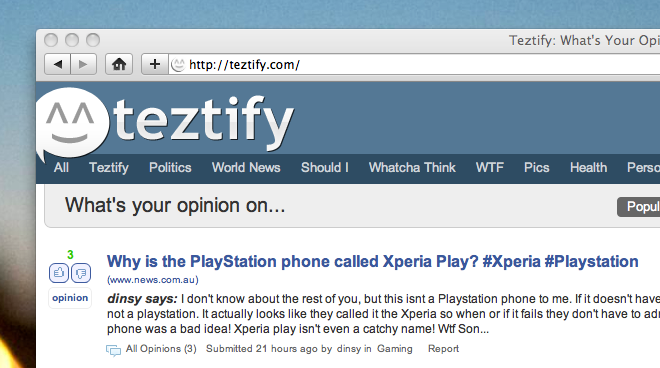Open the Whatcha Think category

(x=412, y=168)
